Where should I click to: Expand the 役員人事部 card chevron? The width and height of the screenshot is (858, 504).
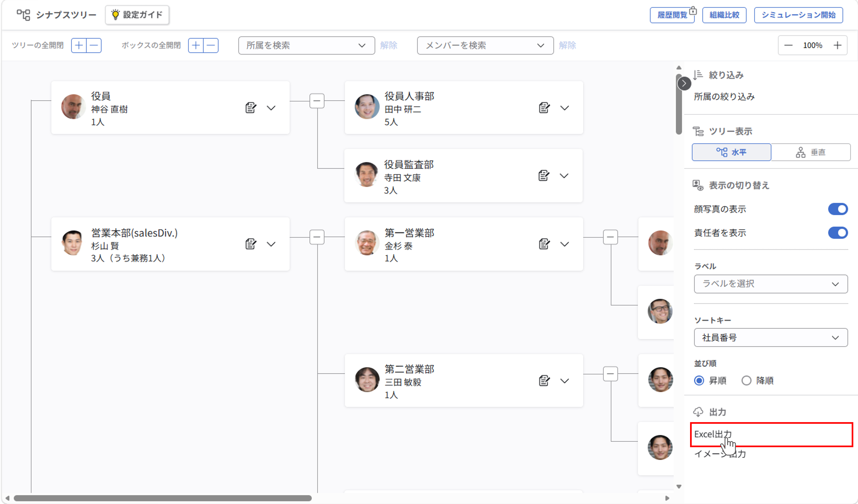tap(565, 108)
